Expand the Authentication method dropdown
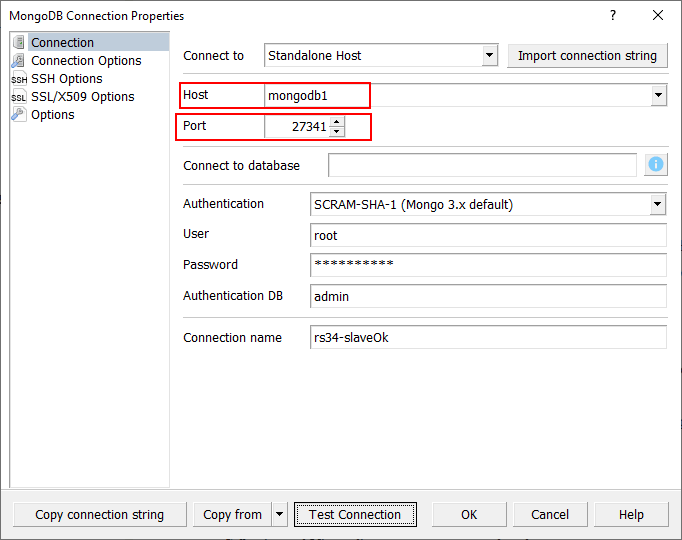Viewport: 682px width, 540px height. [x=658, y=204]
